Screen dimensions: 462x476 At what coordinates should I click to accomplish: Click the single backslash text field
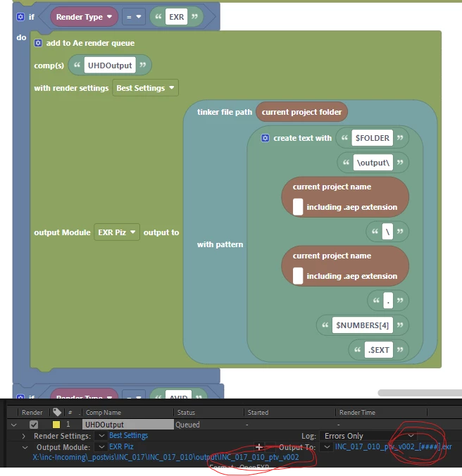[x=387, y=232]
